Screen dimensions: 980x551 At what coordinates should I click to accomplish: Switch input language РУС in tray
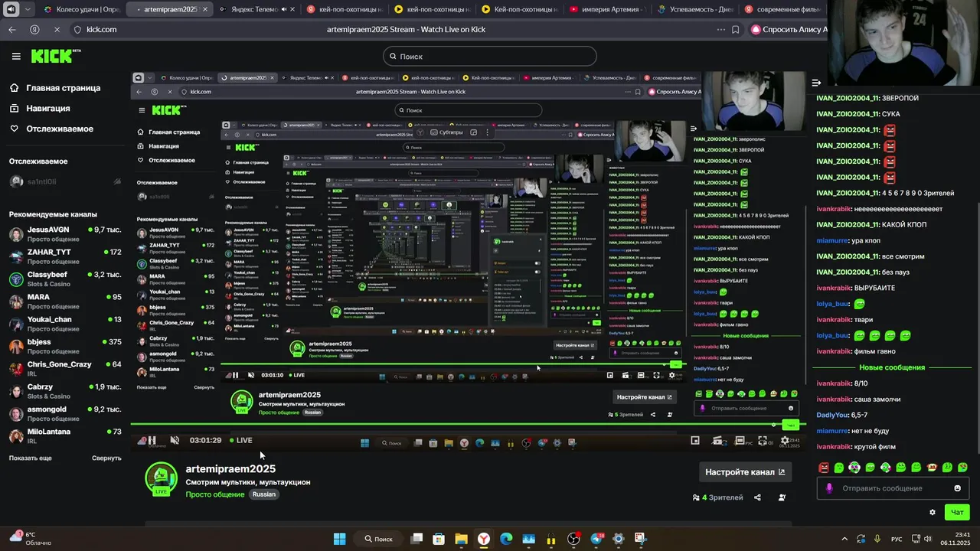[x=897, y=539]
